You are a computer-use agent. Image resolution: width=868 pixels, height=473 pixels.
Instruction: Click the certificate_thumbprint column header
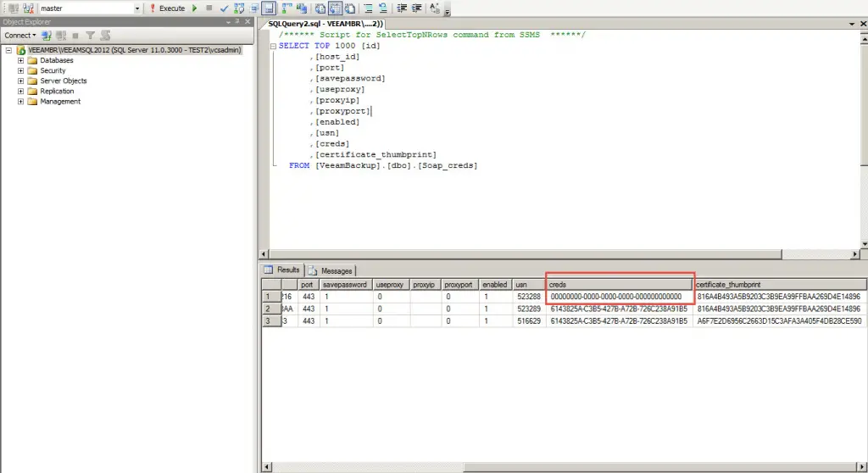coord(780,285)
